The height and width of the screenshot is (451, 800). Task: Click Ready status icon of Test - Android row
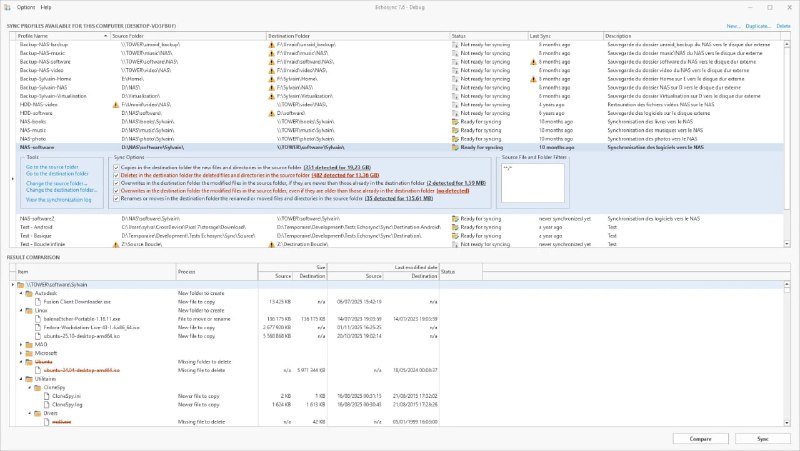click(x=455, y=227)
